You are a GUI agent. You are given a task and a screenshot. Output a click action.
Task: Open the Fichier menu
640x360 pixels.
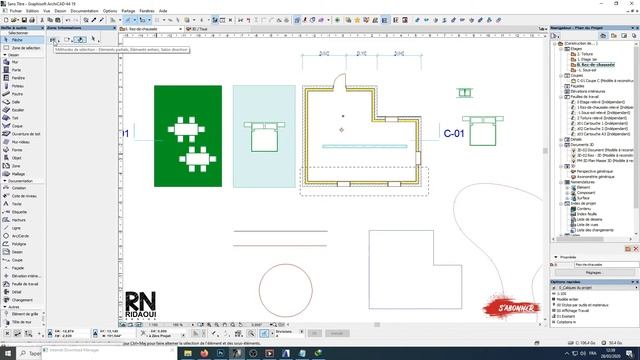click(x=16, y=11)
